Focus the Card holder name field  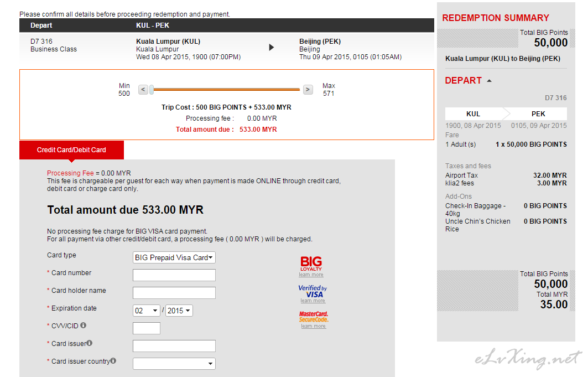click(174, 293)
